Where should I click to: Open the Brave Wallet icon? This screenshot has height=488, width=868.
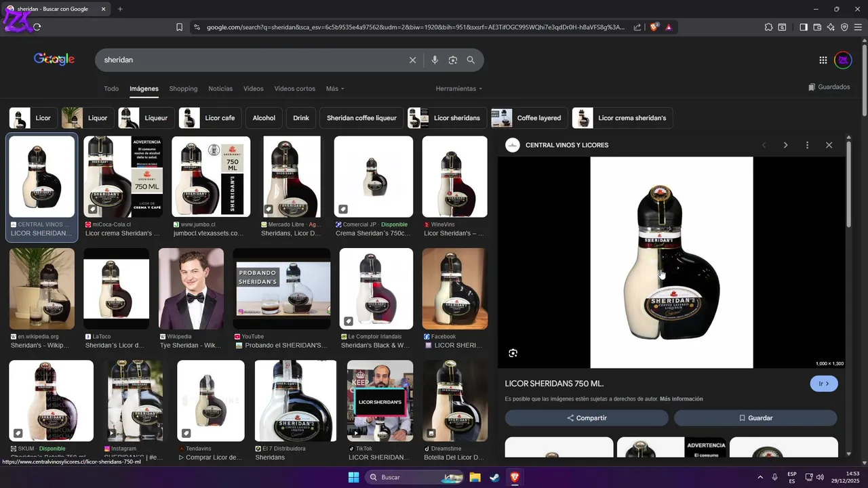[x=817, y=27]
